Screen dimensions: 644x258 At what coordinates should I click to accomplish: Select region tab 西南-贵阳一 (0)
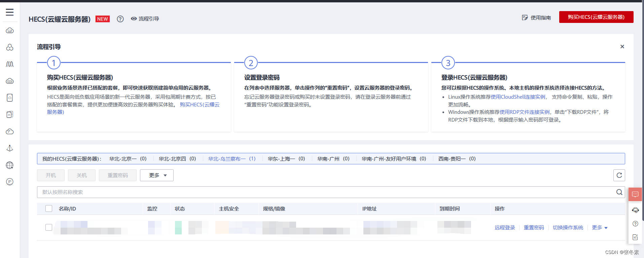point(457,159)
